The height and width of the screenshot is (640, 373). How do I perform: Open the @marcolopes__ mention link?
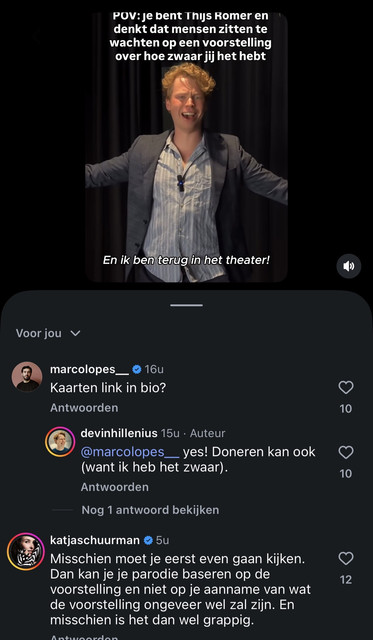(130, 452)
